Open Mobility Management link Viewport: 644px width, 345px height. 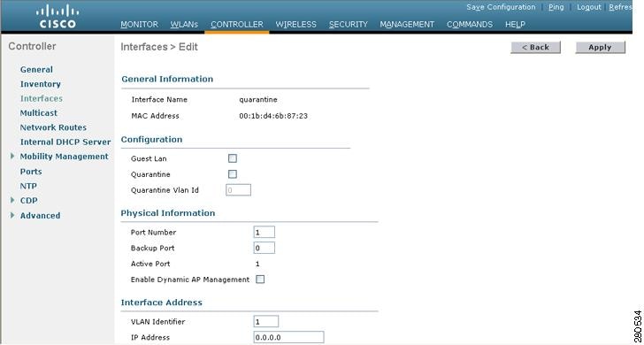(64, 157)
